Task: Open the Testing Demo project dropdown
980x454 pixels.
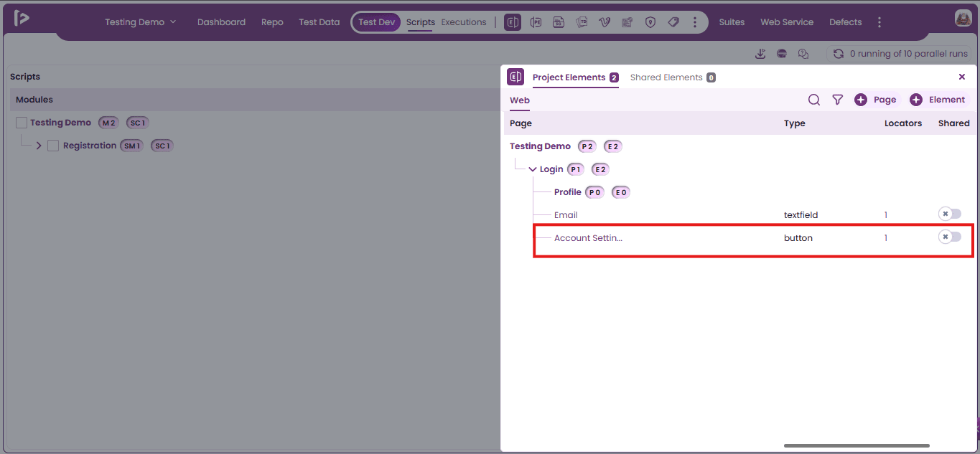Action: point(140,22)
